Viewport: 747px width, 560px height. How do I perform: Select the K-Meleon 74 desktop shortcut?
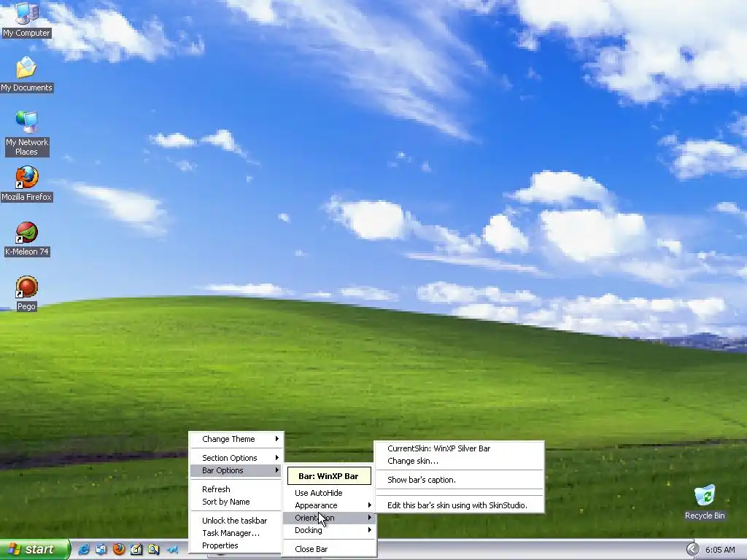(27, 239)
